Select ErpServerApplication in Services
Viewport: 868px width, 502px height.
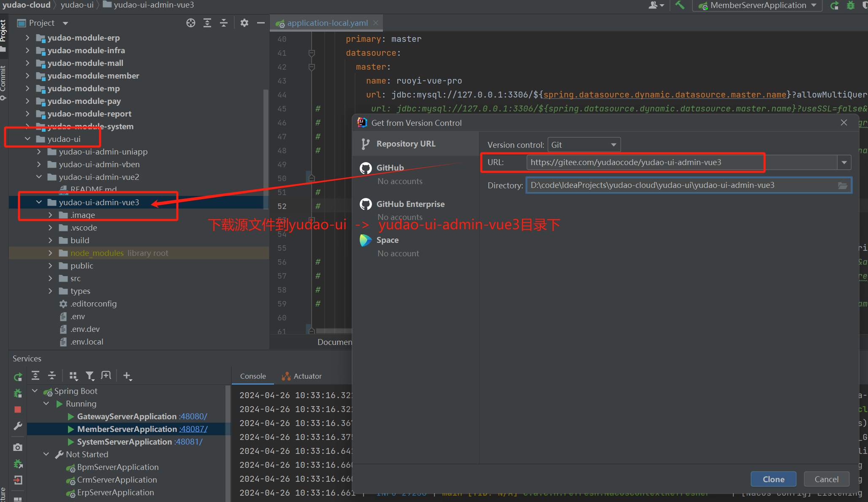(115, 492)
